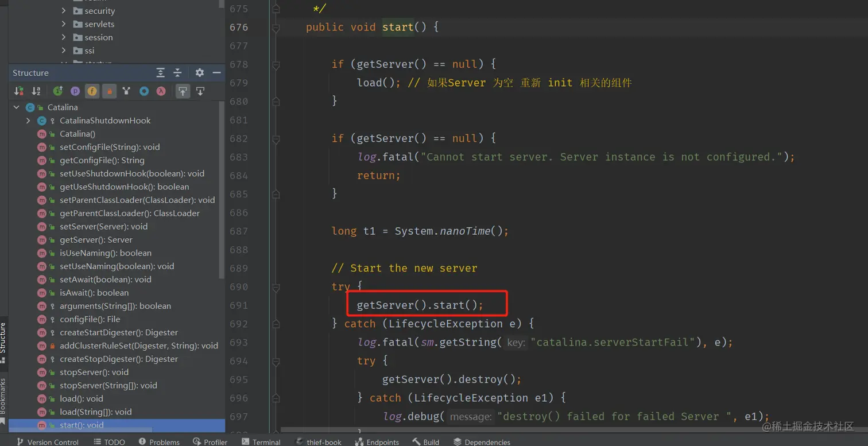This screenshot has height=446, width=868.
Task: Select setUseShutdownHook(boolean) method
Action: [132, 173]
